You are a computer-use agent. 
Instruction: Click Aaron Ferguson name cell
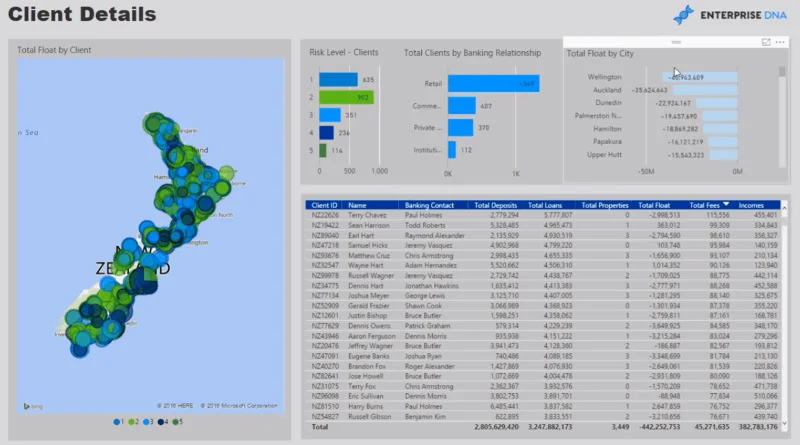click(371, 336)
